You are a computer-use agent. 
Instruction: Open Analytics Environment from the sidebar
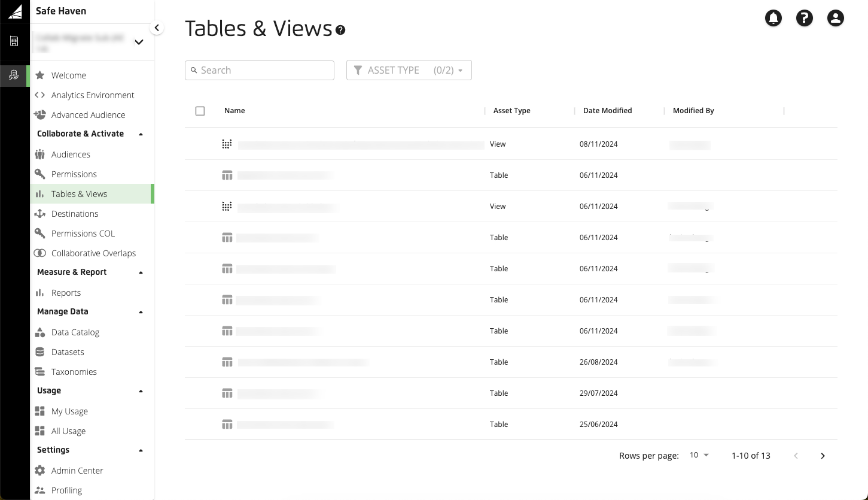pyautogui.click(x=92, y=95)
